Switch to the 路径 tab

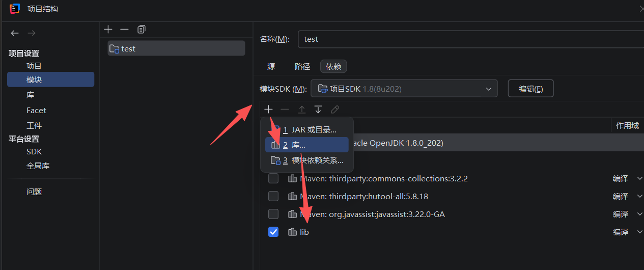(302, 66)
